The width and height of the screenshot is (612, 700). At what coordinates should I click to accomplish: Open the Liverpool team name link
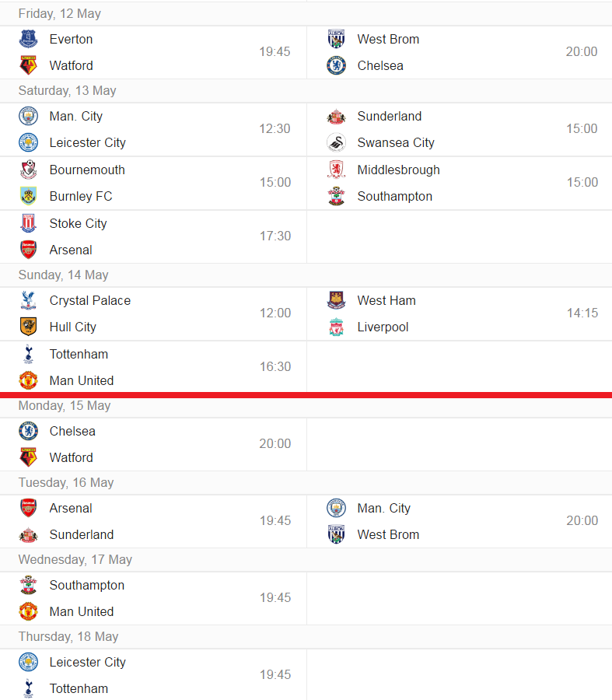click(x=383, y=327)
